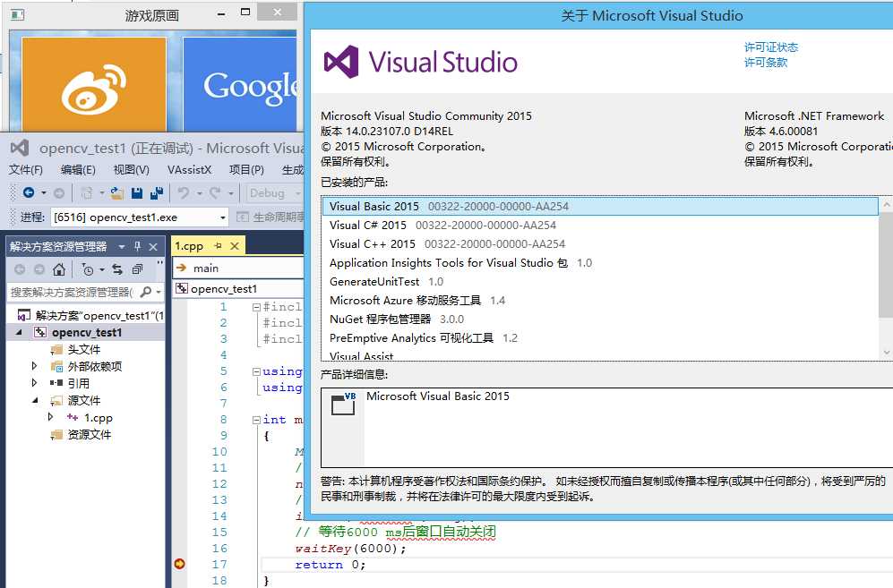The width and height of the screenshot is (893, 588).
Task: Click the Weibo tile in game window
Action: 94,84
